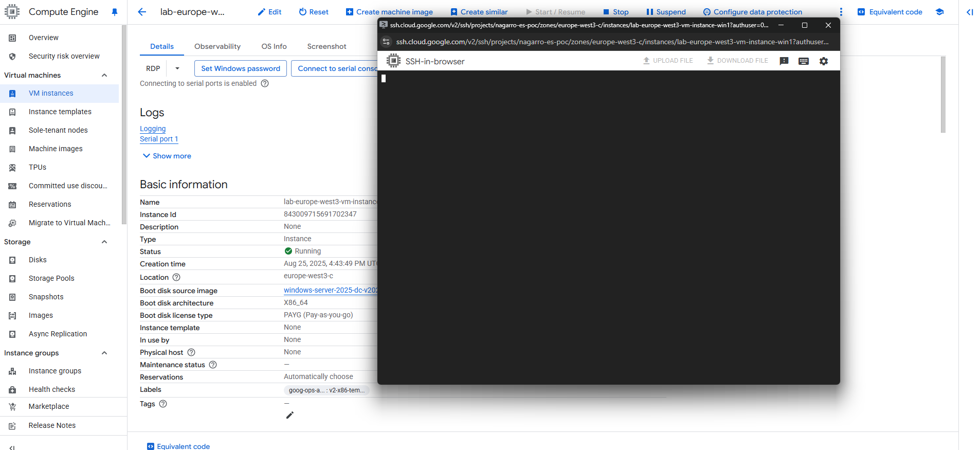
Task: Open Equivalent code at page bottom
Action: pyautogui.click(x=178, y=446)
